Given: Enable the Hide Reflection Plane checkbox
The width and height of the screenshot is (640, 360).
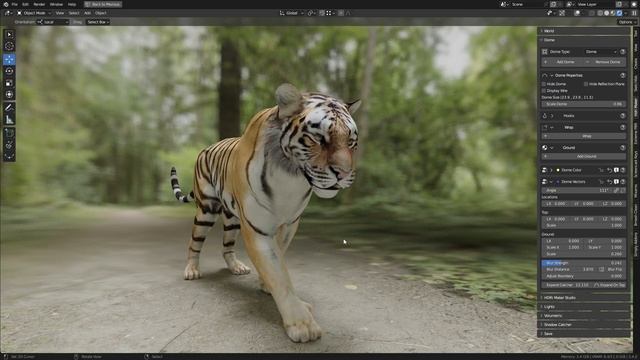Looking at the screenshot, I should pyautogui.click(x=586, y=84).
